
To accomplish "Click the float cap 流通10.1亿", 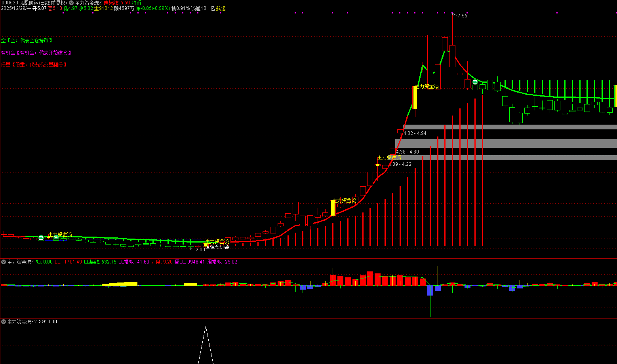I will [203, 8].
